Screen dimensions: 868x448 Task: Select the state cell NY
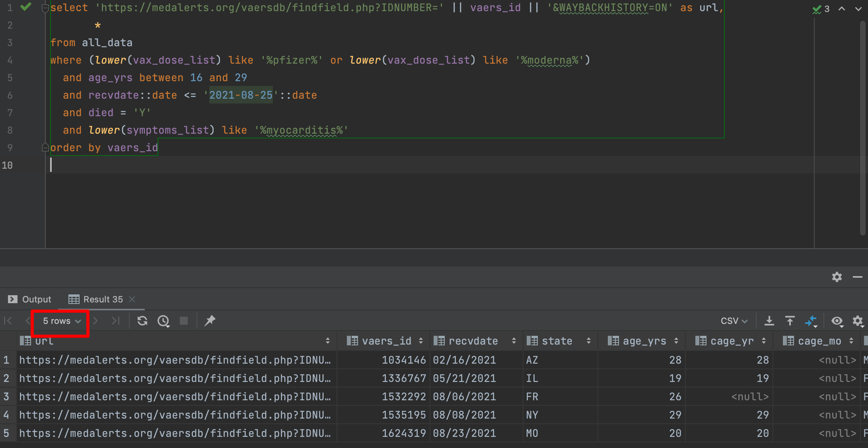[x=560, y=415]
